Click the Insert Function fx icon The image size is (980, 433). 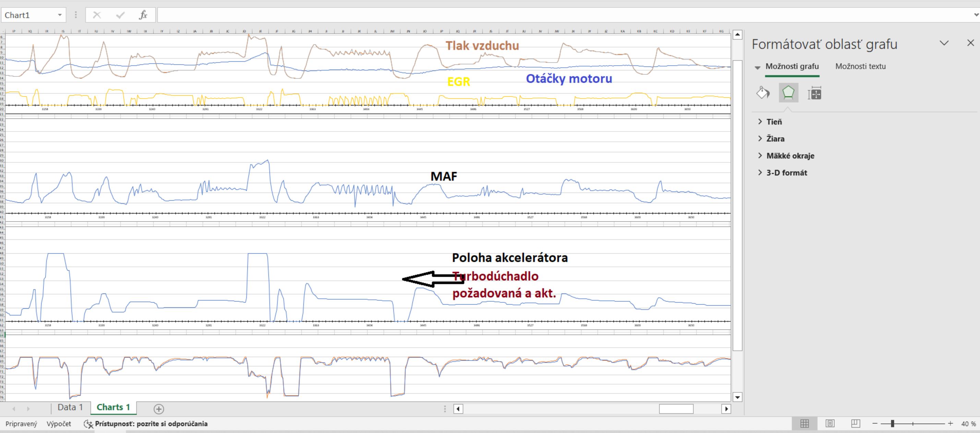[x=143, y=15]
